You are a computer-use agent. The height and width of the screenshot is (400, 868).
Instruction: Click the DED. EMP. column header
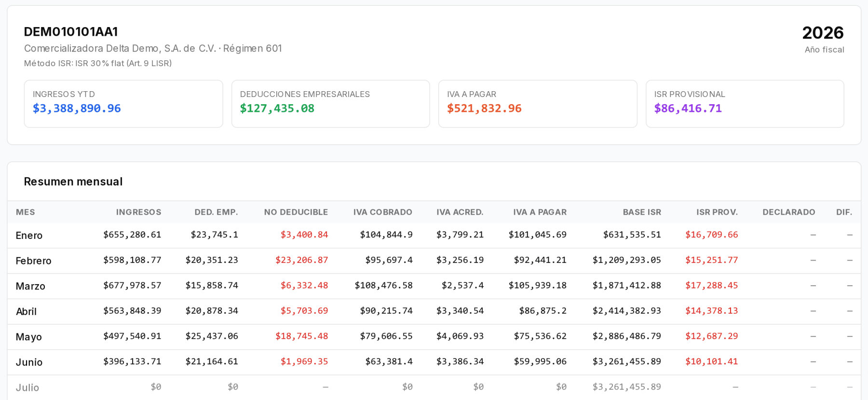coord(216,212)
